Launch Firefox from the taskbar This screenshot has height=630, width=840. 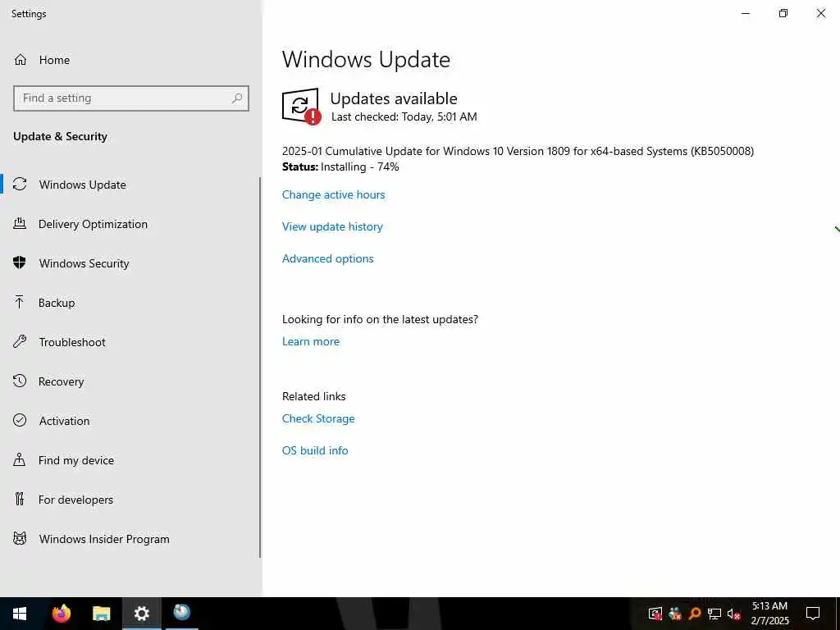coord(61,614)
